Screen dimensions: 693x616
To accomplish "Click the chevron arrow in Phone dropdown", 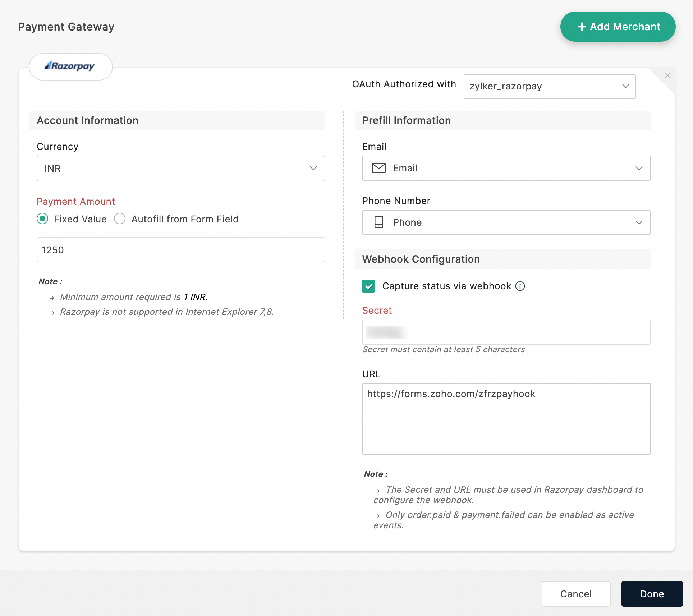I will point(639,222).
